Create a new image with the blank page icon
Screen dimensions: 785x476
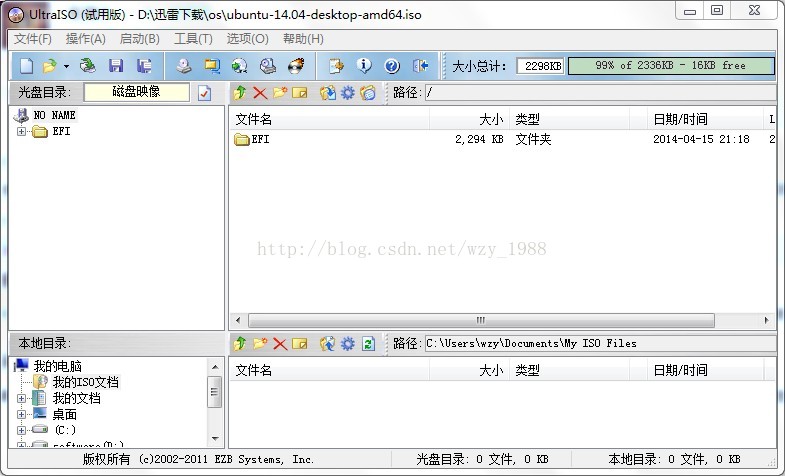(27, 66)
